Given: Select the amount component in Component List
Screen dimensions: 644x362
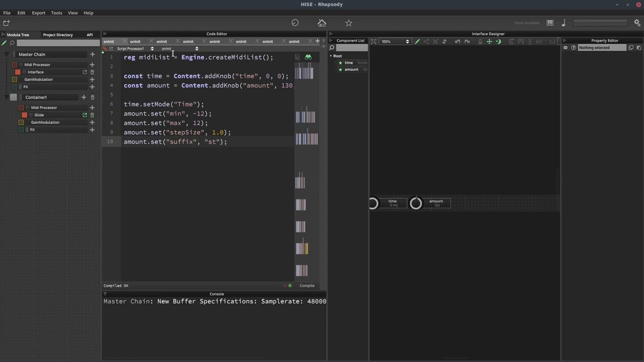Looking at the screenshot, I should [351, 69].
